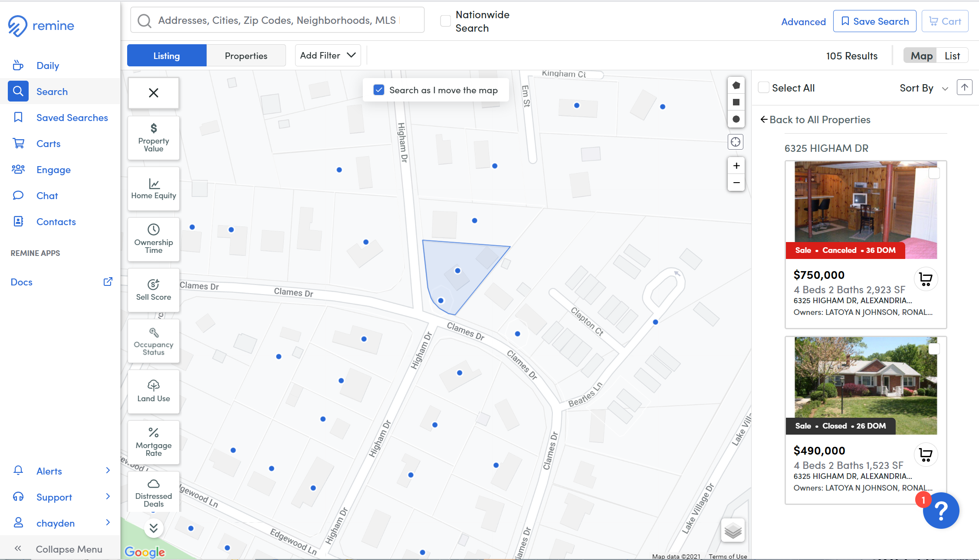Viewport: 979px width, 560px height.
Task: Select the rectangle draw tool
Action: pos(736,102)
